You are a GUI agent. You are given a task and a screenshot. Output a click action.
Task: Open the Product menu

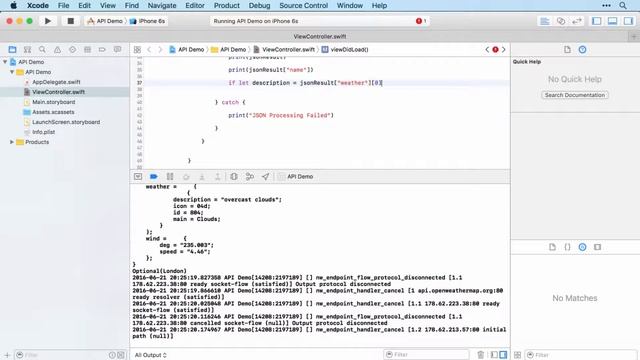(x=227, y=5)
